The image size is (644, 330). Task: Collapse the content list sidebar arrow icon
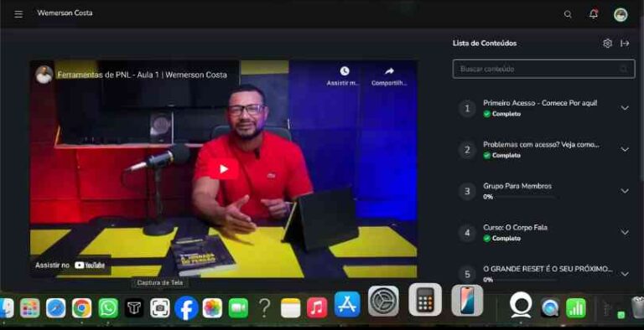(x=625, y=43)
